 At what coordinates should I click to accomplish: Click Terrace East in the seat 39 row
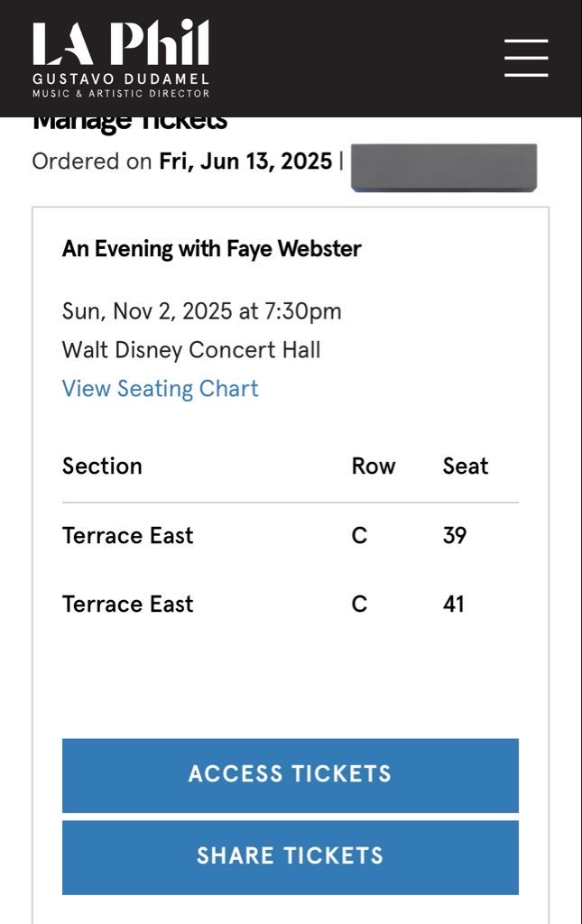(x=127, y=535)
